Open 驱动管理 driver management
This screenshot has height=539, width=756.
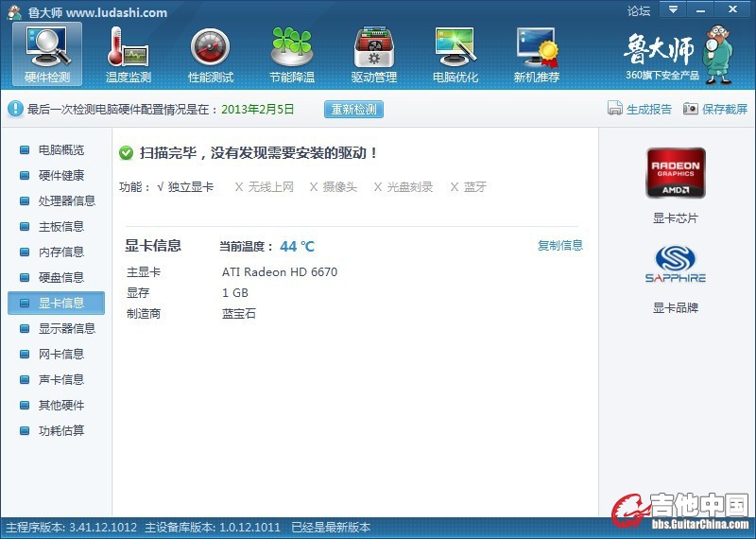tap(373, 53)
